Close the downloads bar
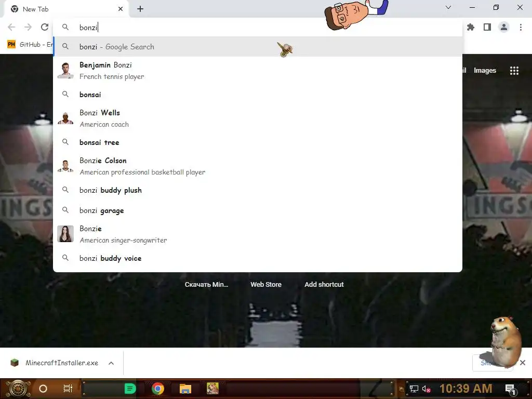Image resolution: width=532 pixels, height=399 pixels. click(523, 363)
